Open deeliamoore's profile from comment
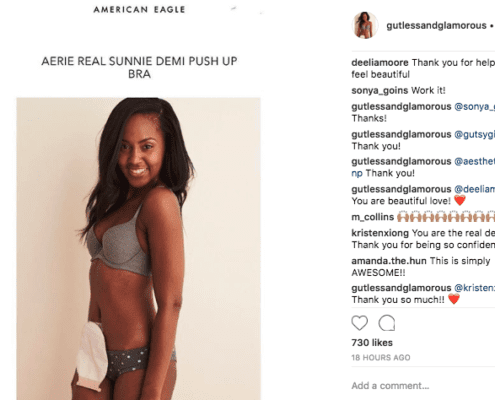 (x=380, y=63)
